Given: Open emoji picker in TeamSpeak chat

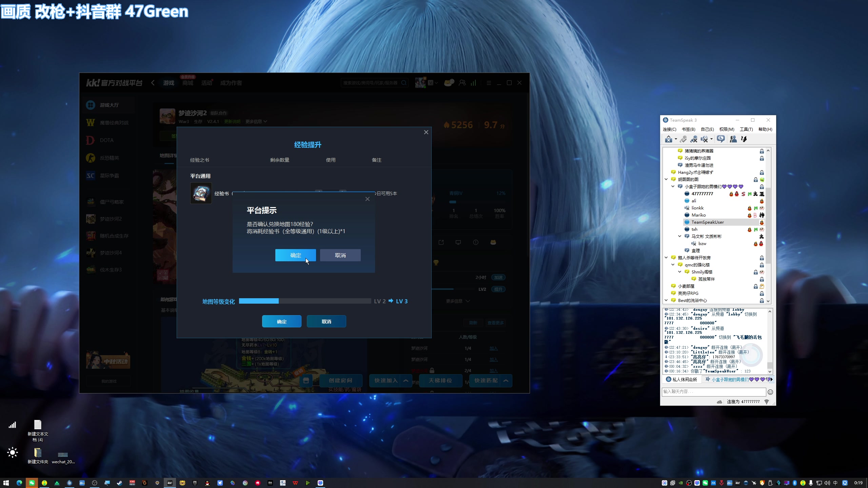Looking at the screenshot, I should (770, 392).
